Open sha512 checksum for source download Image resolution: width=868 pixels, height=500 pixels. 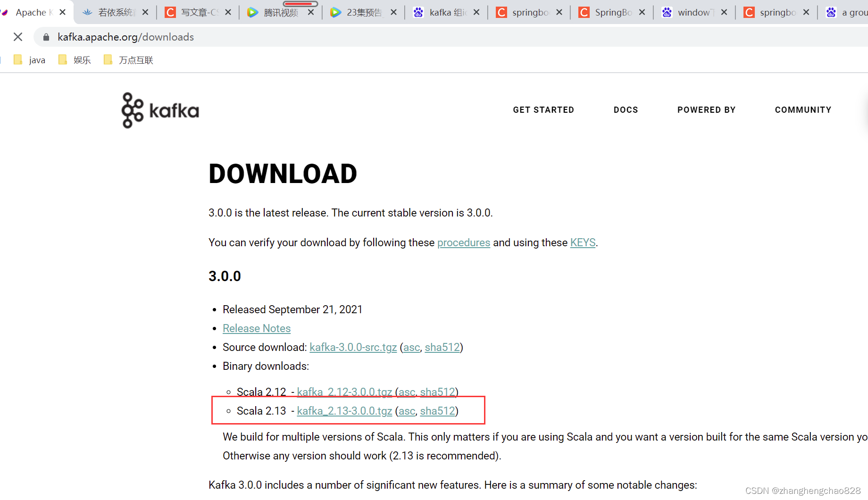coord(442,347)
